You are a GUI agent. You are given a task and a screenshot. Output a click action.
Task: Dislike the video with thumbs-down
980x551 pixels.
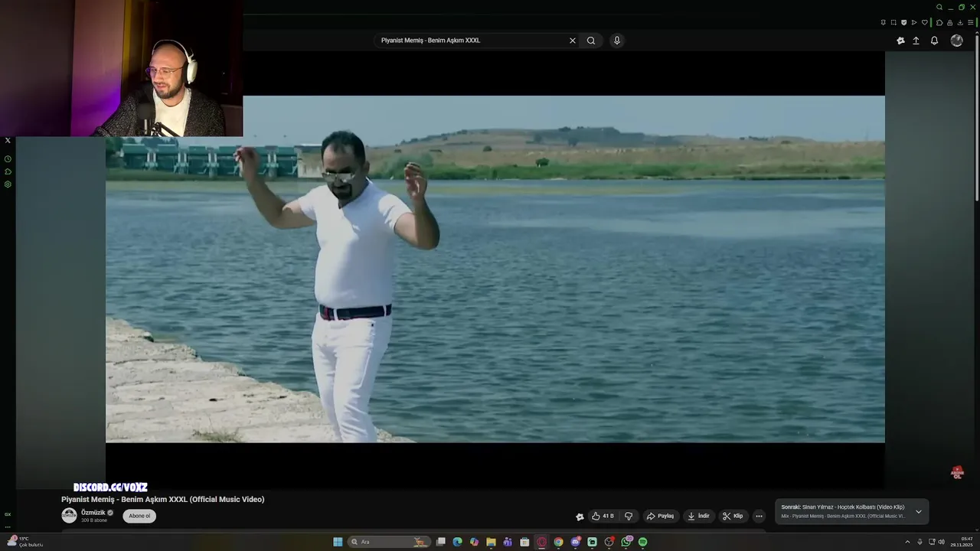pyautogui.click(x=629, y=516)
